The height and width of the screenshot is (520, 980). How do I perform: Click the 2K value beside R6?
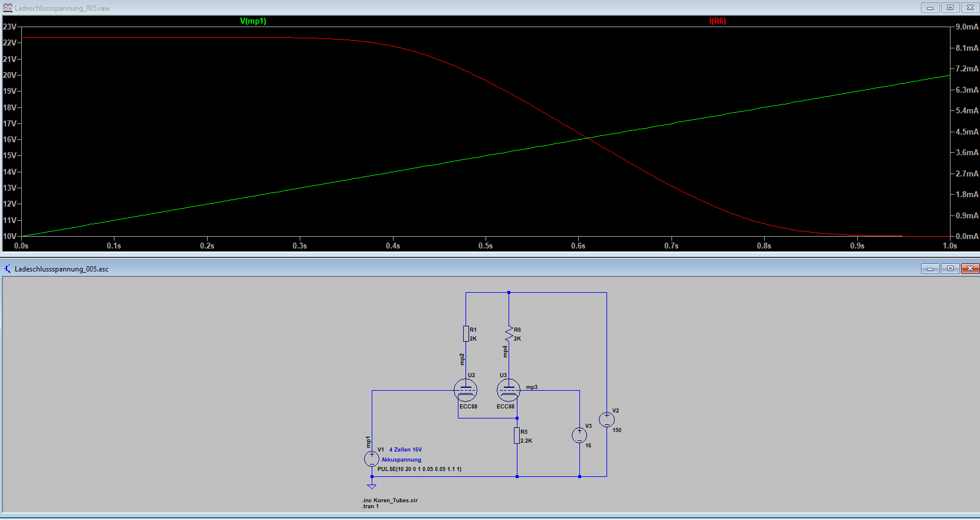tap(517, 339)
